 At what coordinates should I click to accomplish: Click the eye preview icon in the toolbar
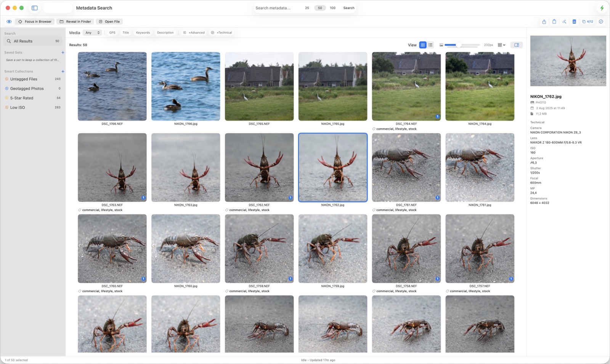pyautogui.click(x=9, y=21)
